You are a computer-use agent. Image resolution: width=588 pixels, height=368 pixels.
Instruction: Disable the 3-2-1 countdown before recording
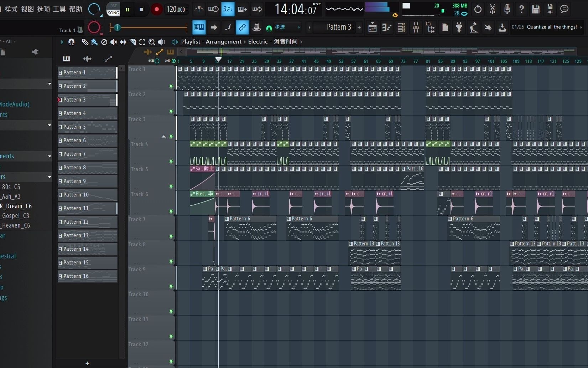pyautogui.click(x=228, y=9)
